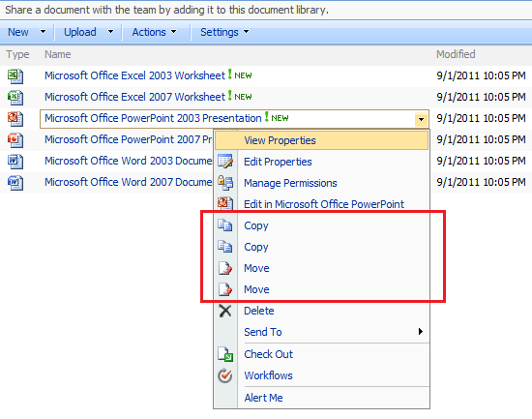Click the Edit Properties notepad icon

pos(225,162)
